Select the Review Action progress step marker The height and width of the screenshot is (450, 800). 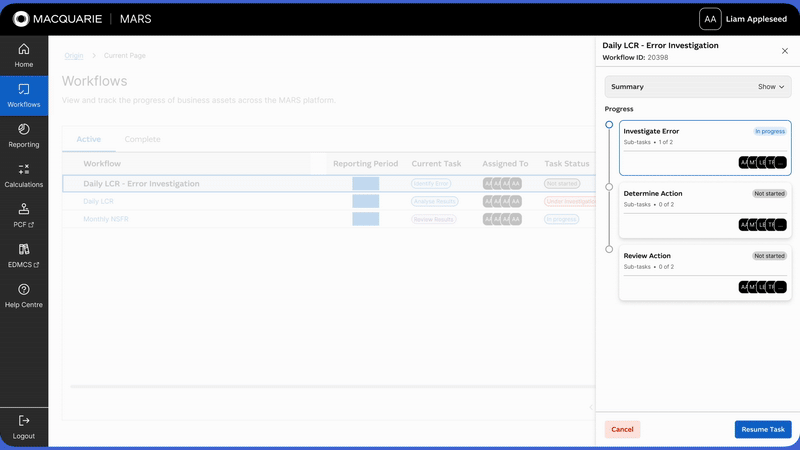(609, 249)
